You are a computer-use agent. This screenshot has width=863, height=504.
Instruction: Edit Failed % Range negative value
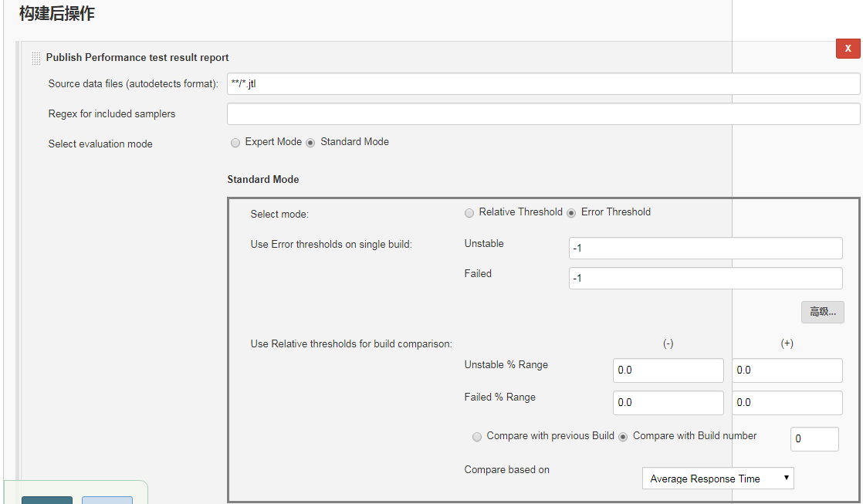[668, 403]
